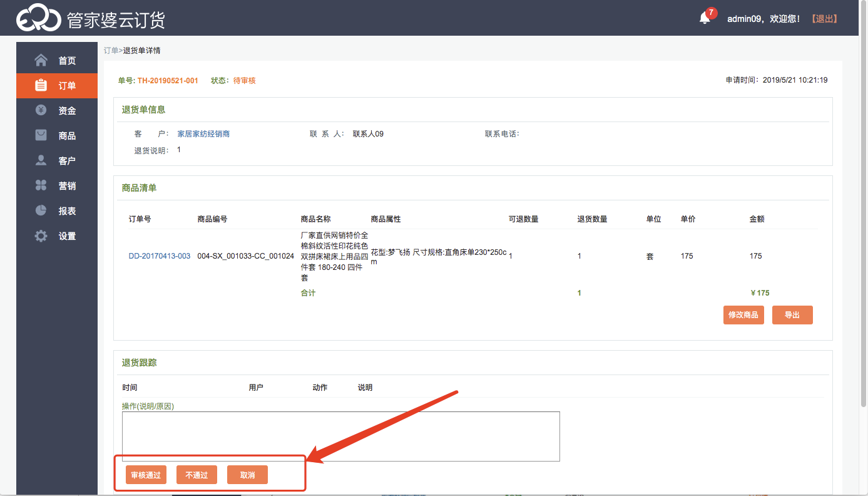Go to the 资金 menu item
Screen dimensions: 868x496
(x=57, y=111)
